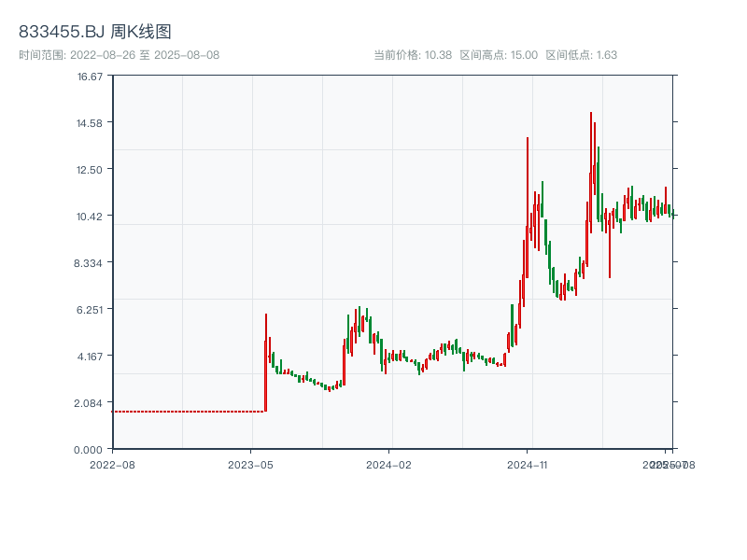Click the date range text '2022-08-26 至 2025-08-08'

click(x=145, y=55)
